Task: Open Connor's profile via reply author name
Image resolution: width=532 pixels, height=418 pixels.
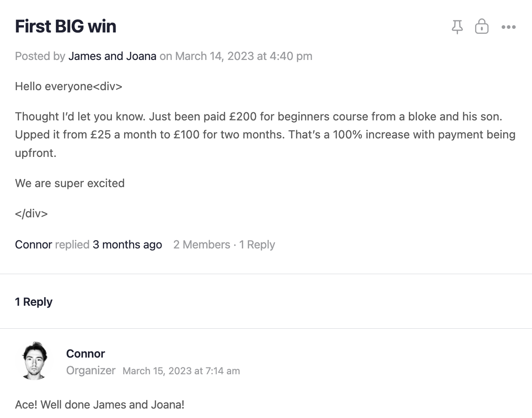Action: point(86,354)
